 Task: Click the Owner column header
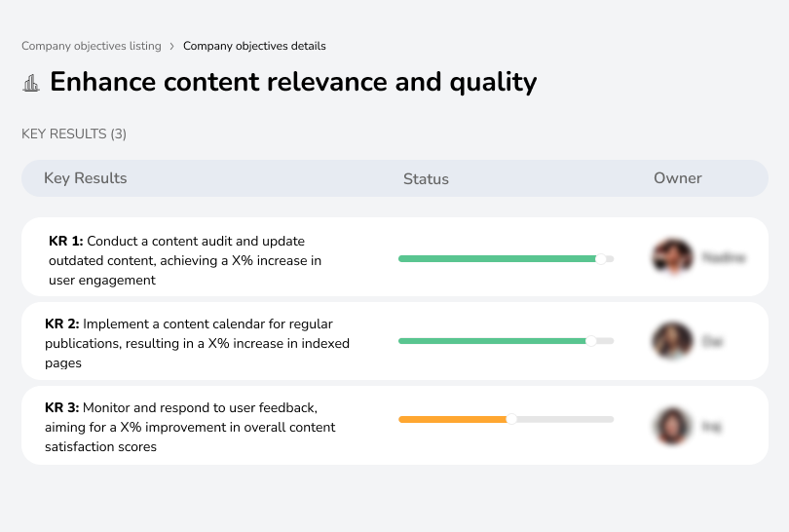tap(677, 178)
